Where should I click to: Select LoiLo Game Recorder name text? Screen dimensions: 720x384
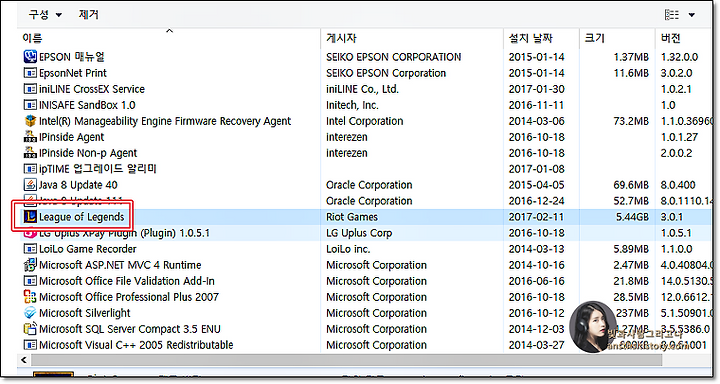coord(88,249)
